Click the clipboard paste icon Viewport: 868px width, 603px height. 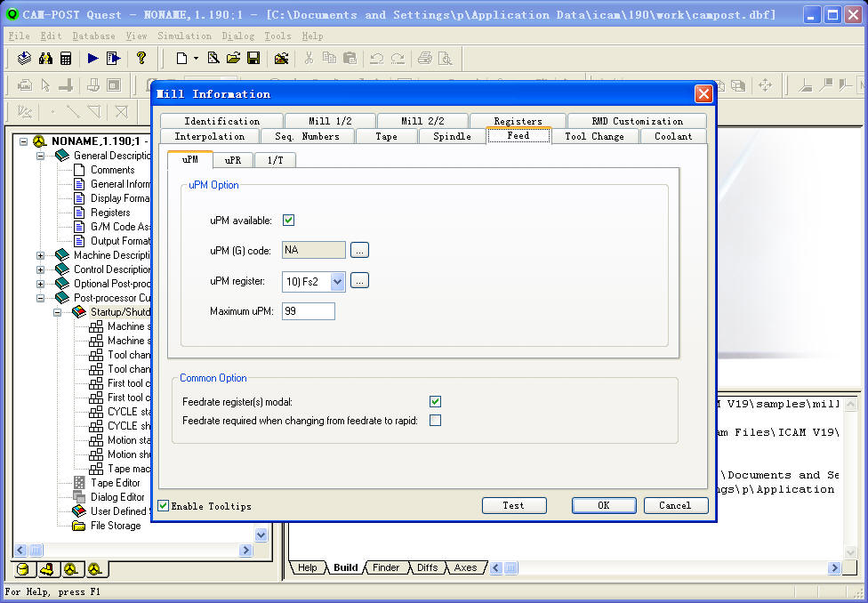click(350, 58)
